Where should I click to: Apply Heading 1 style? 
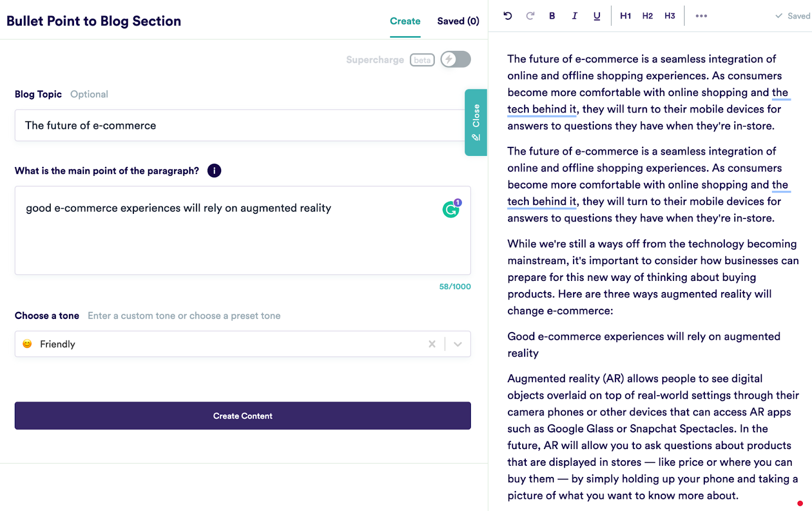click(x=625, y=16)
